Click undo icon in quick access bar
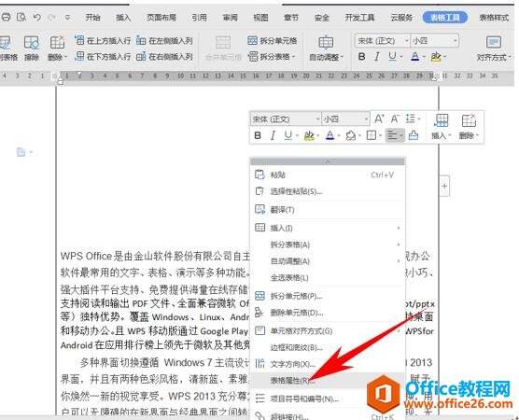This screenshot has height=420, width=519. (x=37, y=17)
